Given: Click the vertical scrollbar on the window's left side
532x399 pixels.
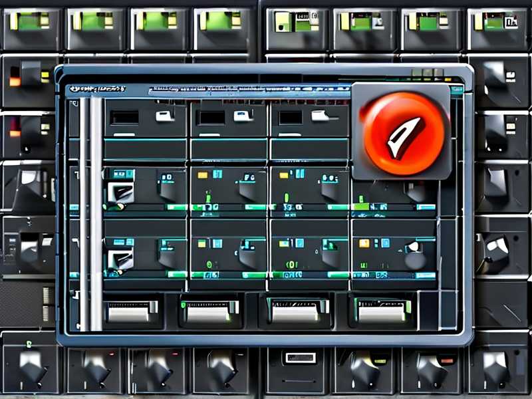Looking at the screenshot, I should click(84, 213).
